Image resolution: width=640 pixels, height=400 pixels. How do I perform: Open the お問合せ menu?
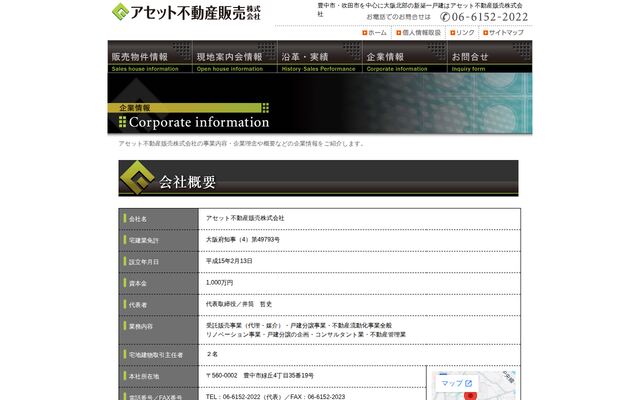pos(489,57)
